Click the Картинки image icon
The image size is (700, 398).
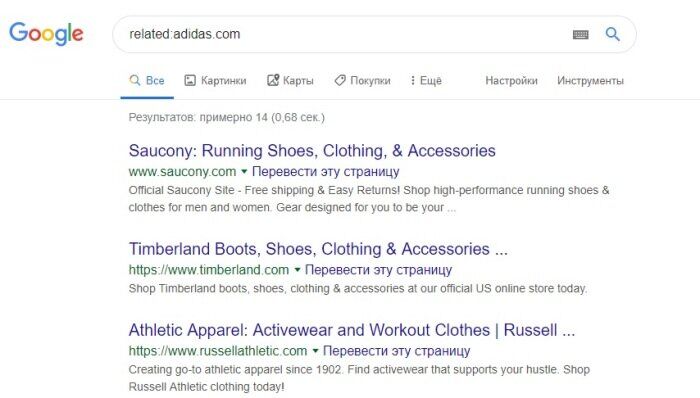tap(190, 80)
